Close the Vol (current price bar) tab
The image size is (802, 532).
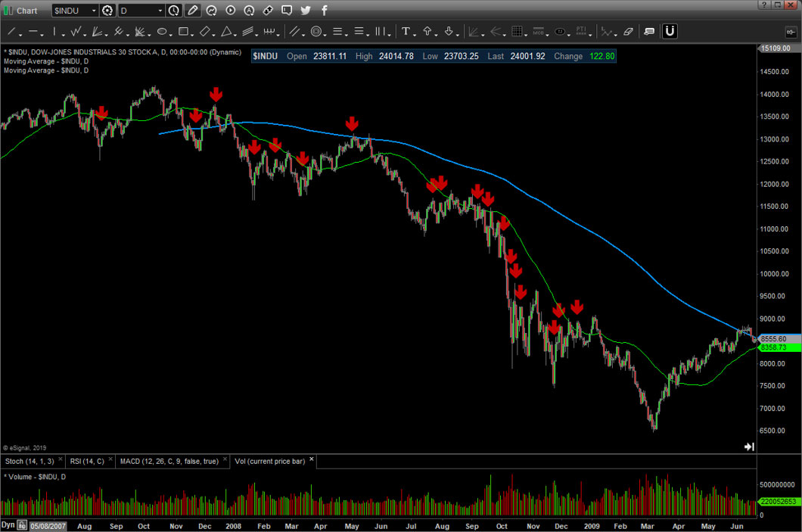[312, 459]
